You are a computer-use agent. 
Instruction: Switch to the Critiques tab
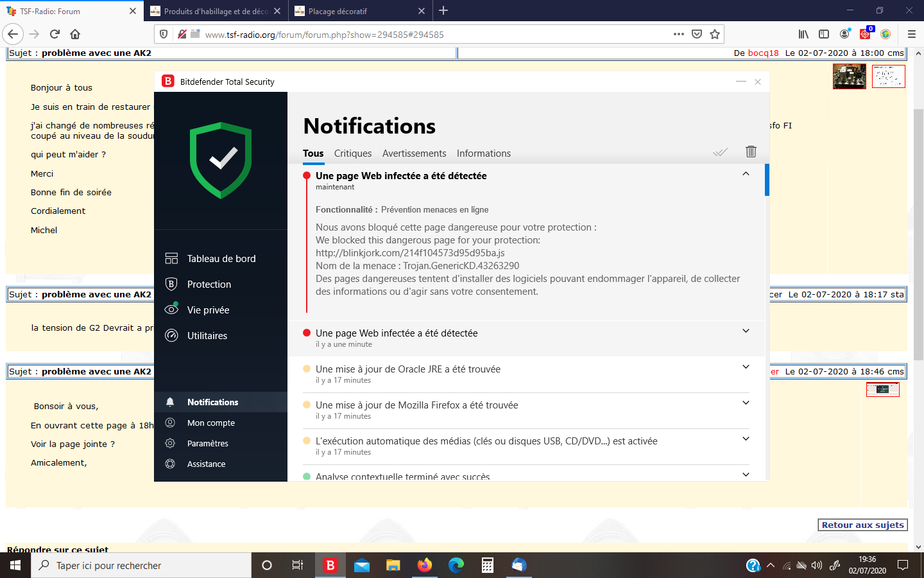(353, 153)
